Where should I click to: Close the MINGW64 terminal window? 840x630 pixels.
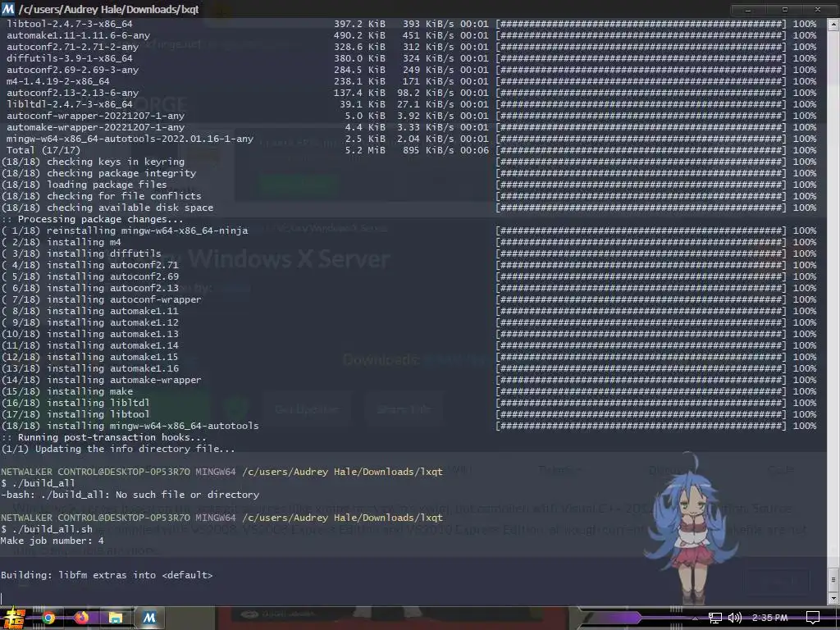(818, 10)
